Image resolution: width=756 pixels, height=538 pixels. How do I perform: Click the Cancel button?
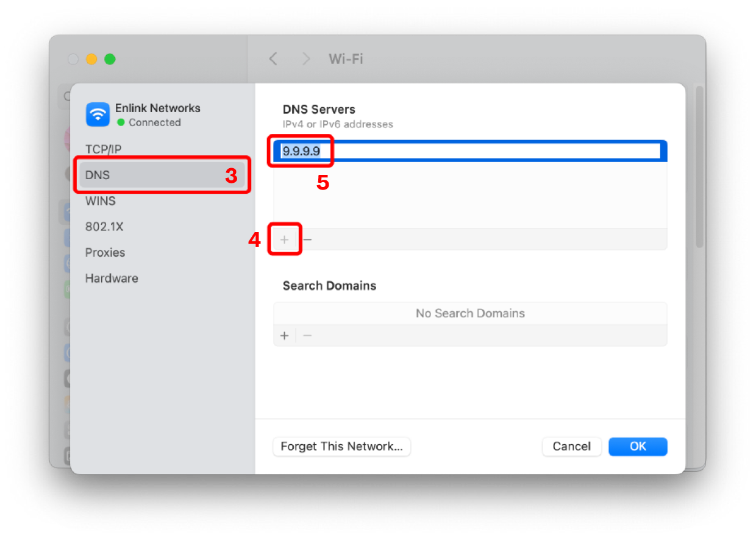coord(571,447)
